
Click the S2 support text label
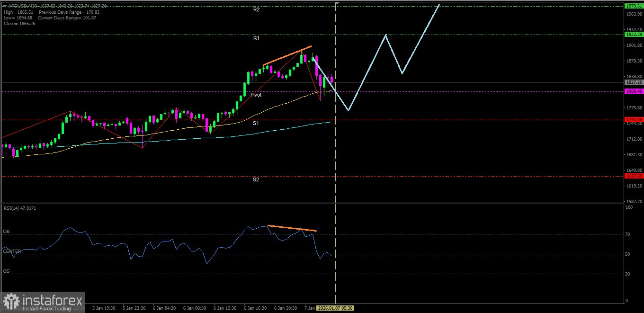[256, 180]
